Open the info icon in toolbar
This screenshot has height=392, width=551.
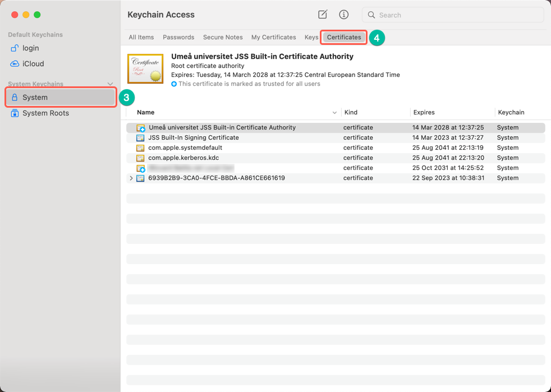click(343, 15)
